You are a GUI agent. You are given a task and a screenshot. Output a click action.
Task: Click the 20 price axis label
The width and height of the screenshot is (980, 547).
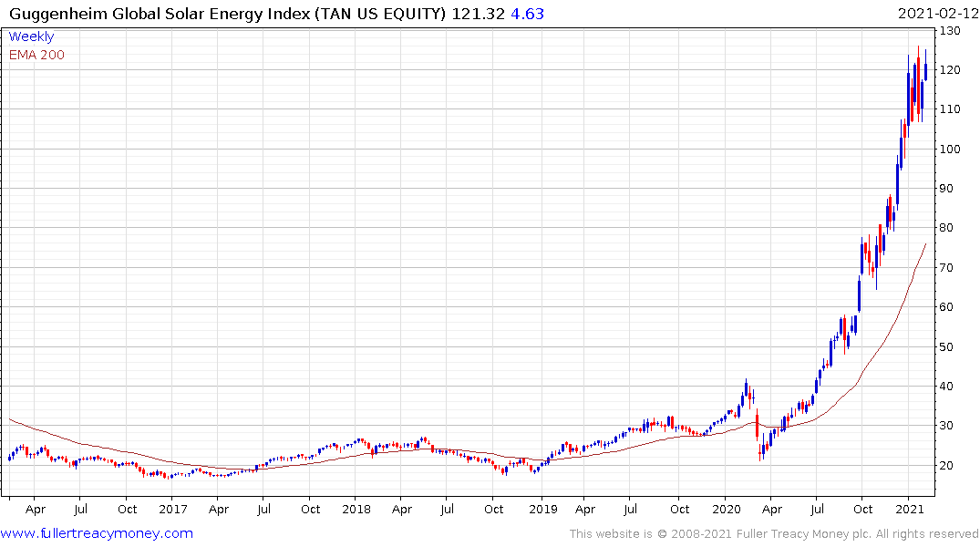[x=945, y=466]
